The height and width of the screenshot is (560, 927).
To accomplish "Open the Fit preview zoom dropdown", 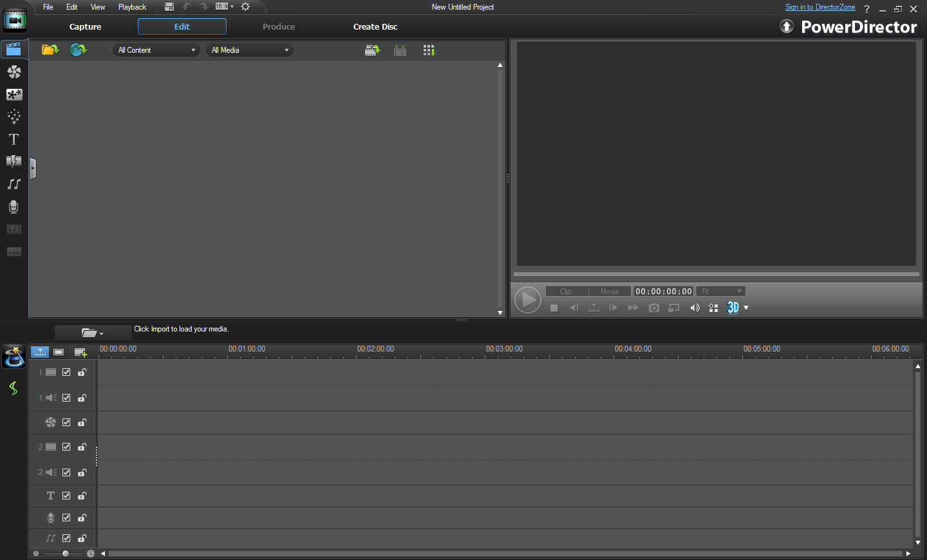I will (721, 292).
